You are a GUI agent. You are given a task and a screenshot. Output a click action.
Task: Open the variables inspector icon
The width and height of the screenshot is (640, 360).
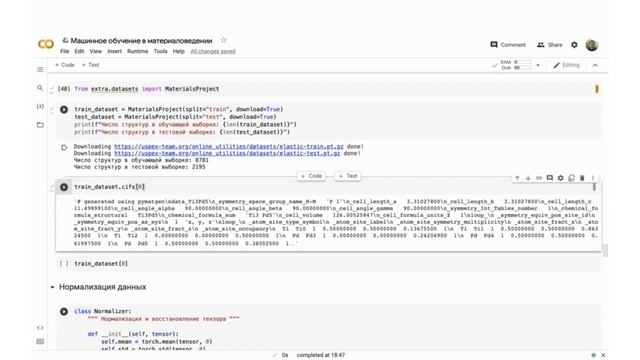click(40, 106)
